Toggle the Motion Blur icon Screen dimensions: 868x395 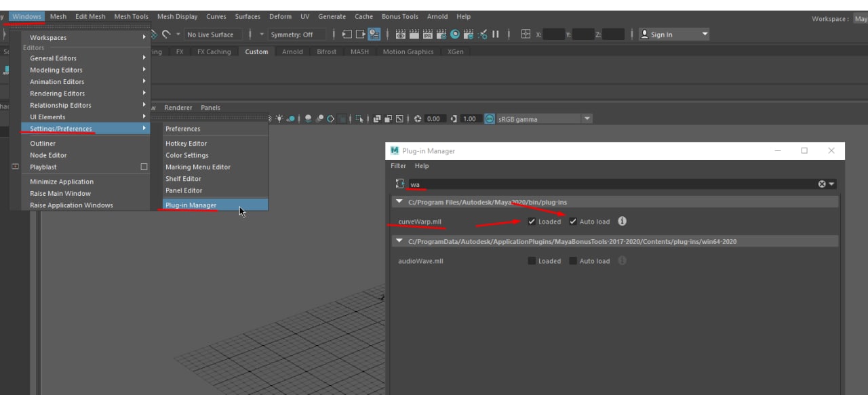point(320,119)
